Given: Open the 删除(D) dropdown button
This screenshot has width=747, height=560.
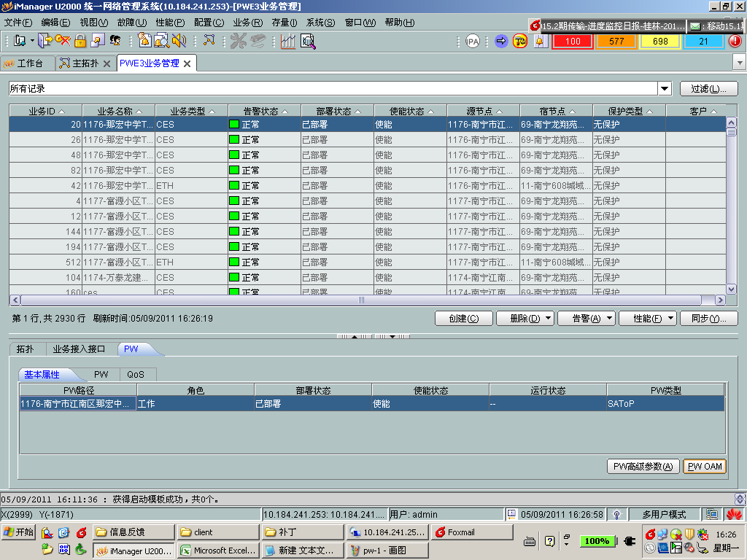Looking at the screenshot, I should tap(525, 319).
